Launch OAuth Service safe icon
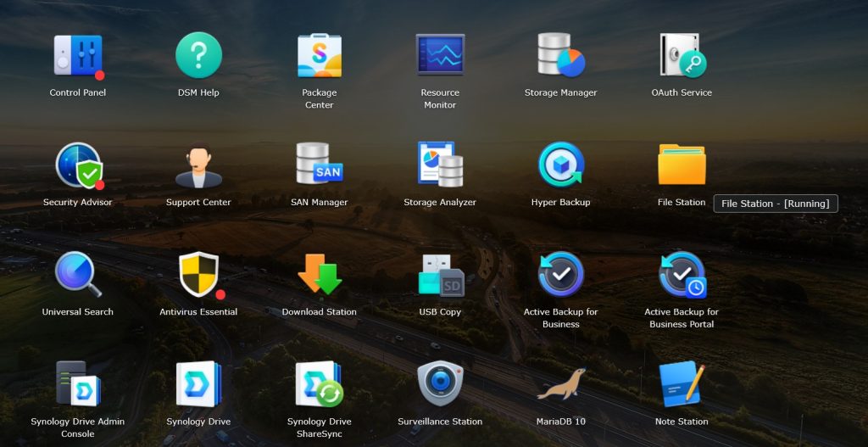This screenshot has width=868, height=447. click(x=682, y=55)
